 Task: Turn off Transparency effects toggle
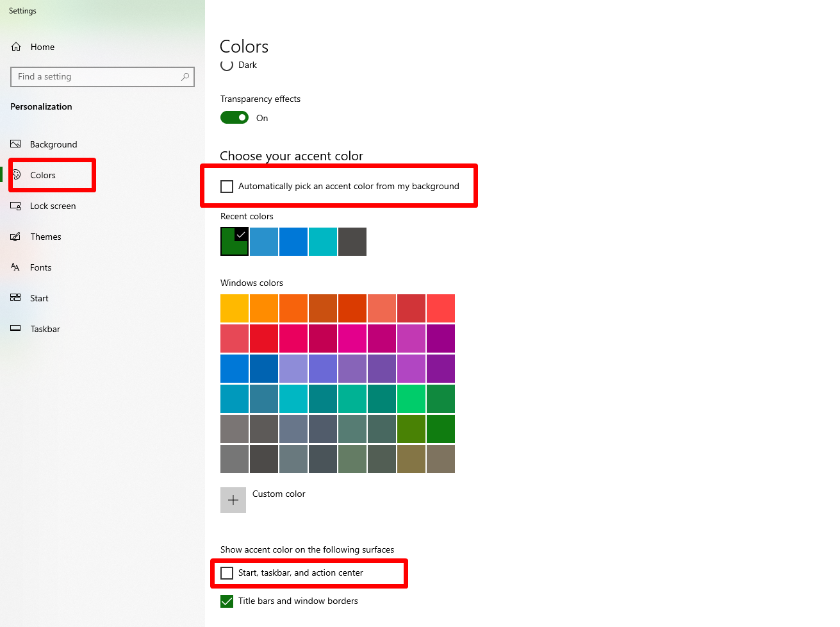coord(235,117)
